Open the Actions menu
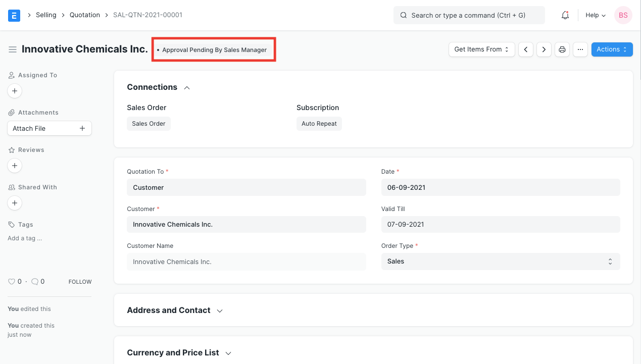This screenshot has height=364, width=641. pyautogui.click(x=612, y=49)
